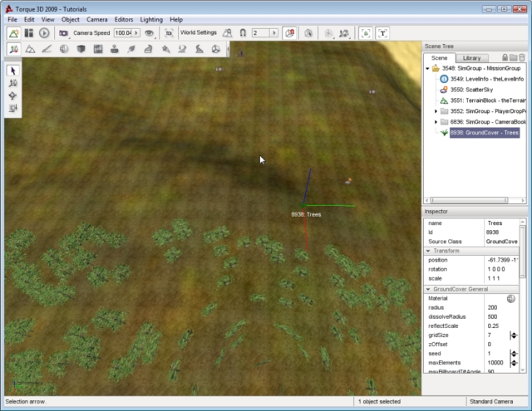
Task: Select ScatterSky in the Scene Tree
Action: point(470,89)
